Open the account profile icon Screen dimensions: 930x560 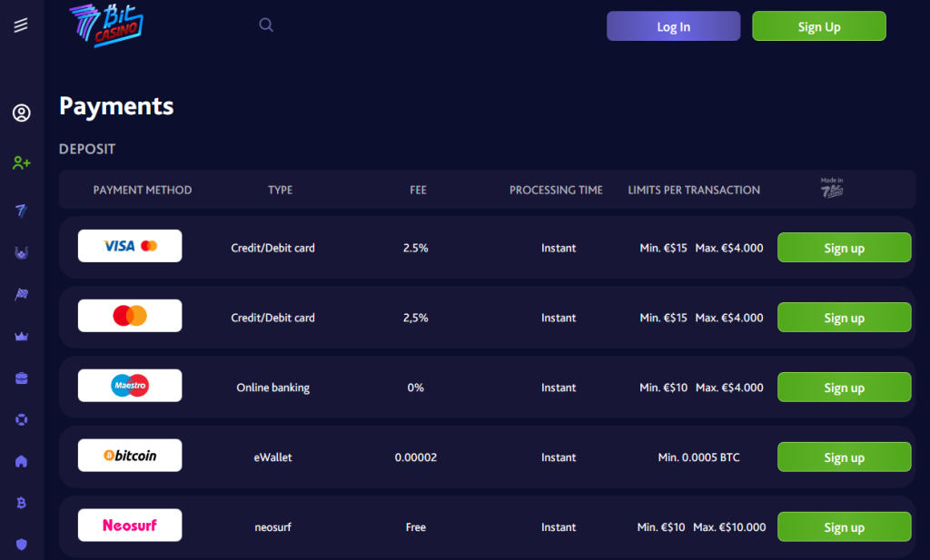coord(20,113)
